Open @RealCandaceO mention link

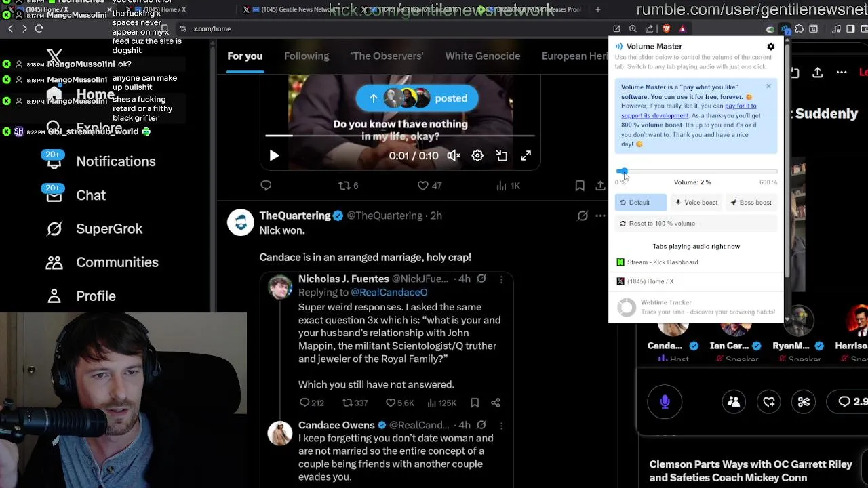[389, 292]
